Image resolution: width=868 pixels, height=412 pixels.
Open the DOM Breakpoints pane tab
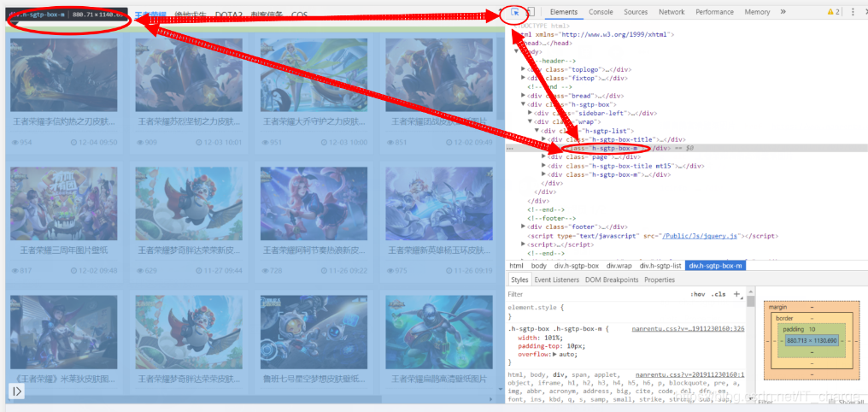612,280
